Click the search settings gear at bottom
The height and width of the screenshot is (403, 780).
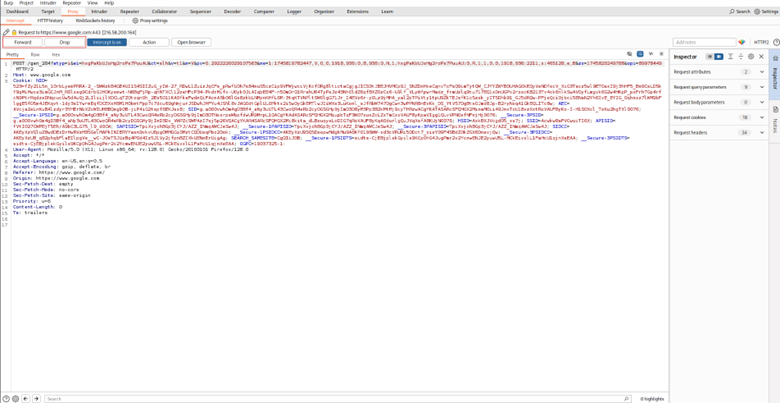[16, 399]
